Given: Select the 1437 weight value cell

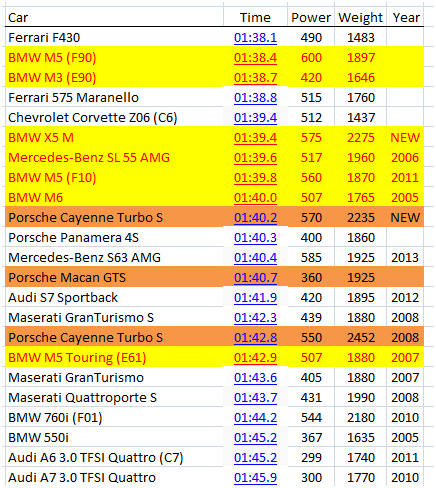Looking at the screenshot, I should pos(361,117).
